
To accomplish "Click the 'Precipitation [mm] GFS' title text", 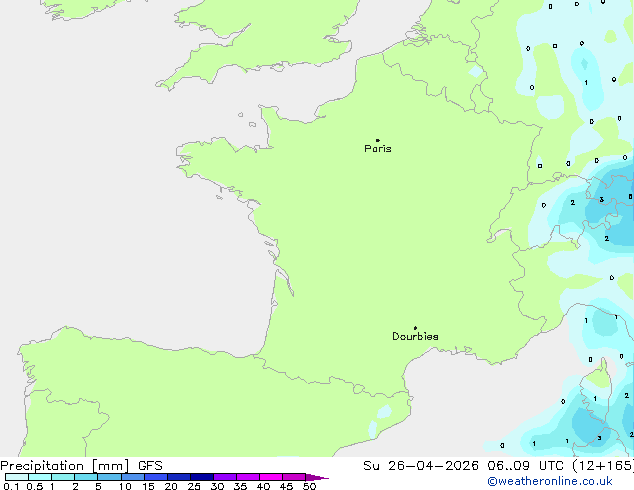I will tap(81, 466).
